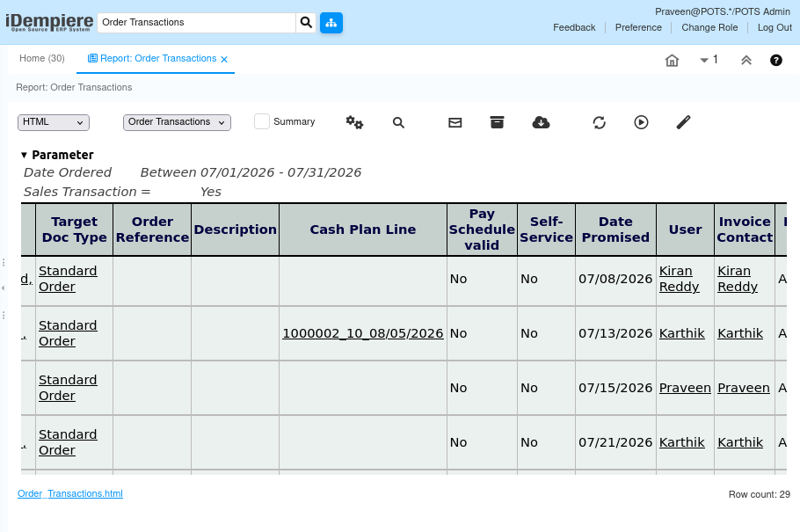800x532 pixels.
Task: Click the Date Ordered parameter value text
Action: 251,172
